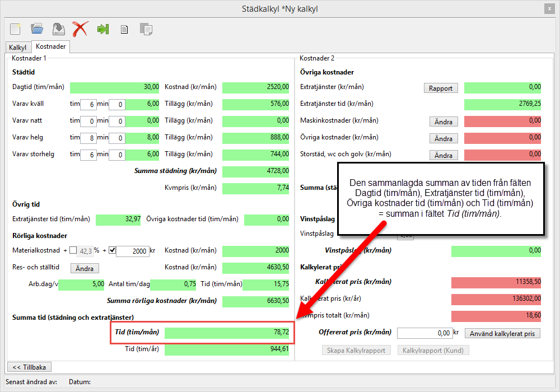
Task: Click the Materialkostnad 2000 kr field
Action: (x=133, y=251)
